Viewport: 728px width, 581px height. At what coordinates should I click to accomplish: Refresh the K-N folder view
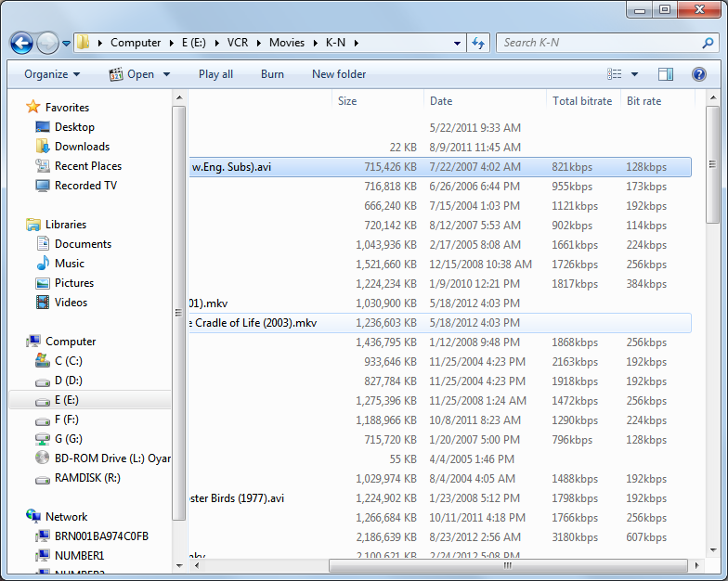[x=478, y=43]
